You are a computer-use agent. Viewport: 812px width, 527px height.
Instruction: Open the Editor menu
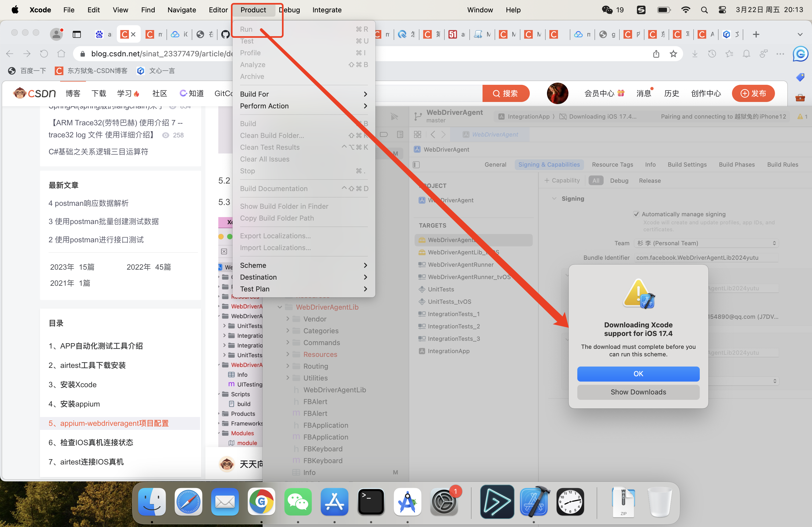pyautogui.click(x=218, y=10)
